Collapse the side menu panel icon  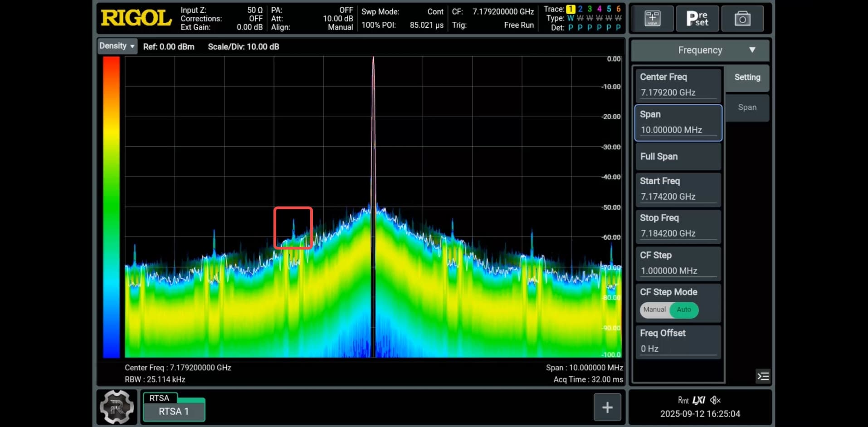click(x=763, y=376)
